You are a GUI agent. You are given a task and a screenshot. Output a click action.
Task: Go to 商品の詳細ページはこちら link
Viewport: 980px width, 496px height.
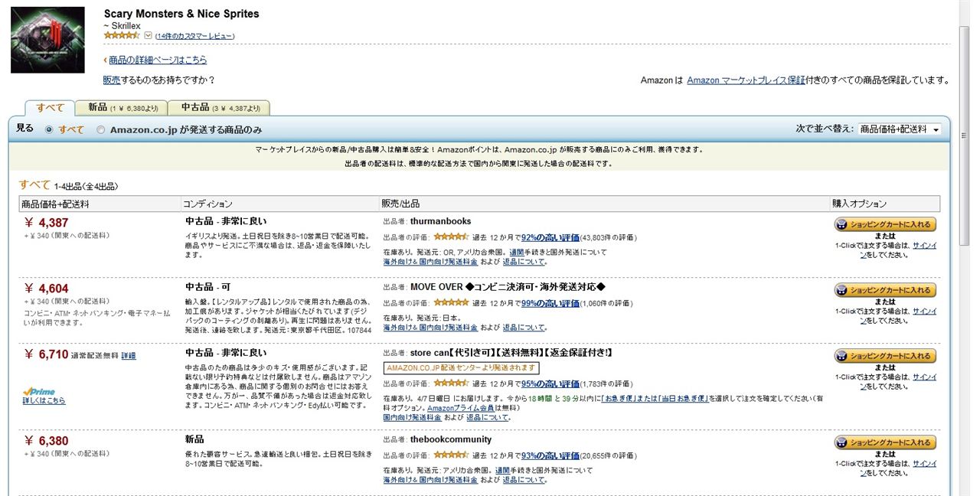[158, 60]
